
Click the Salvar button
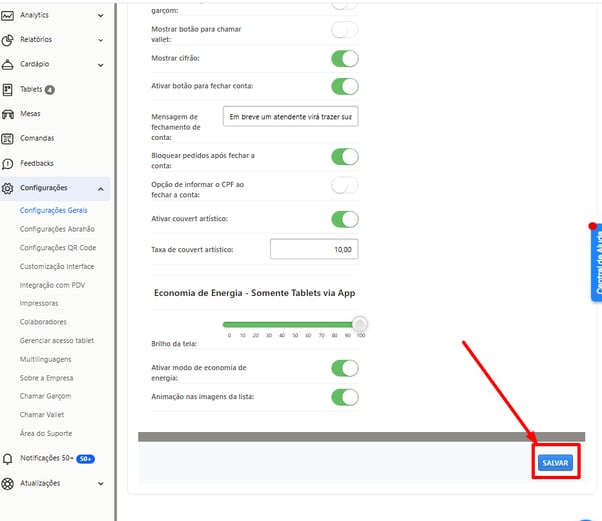tap(555, 463)
